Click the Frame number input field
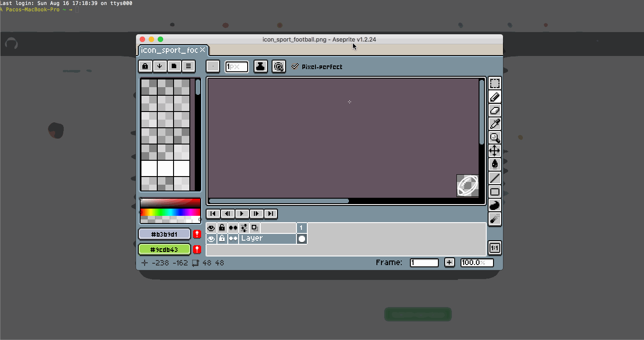 click(x=424, y=263)
